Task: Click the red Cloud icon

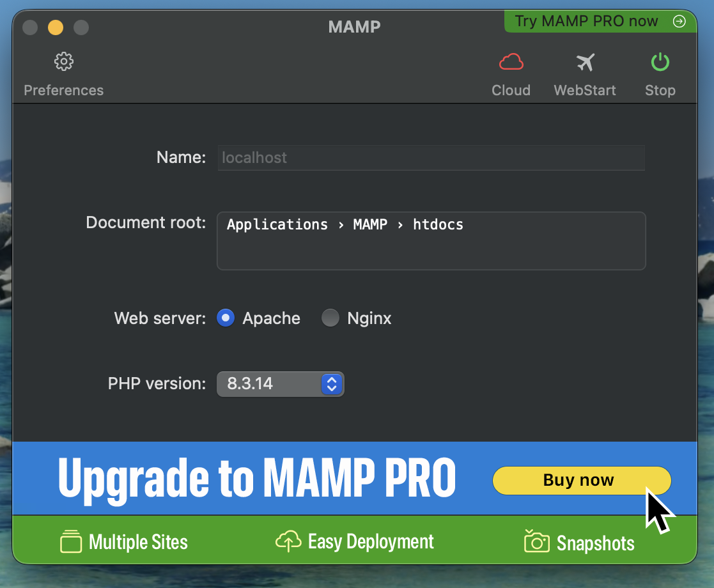Action: tap(511, 62)
